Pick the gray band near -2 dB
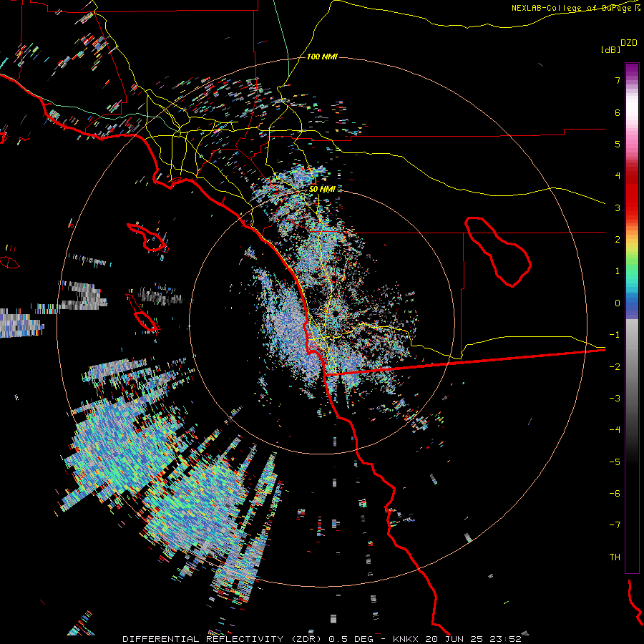The width and height of the screenshot is (644, 644). [632, 366]
